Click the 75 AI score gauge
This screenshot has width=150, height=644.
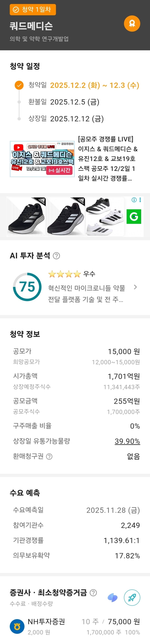pyautogui.click(x=27, y=287)
